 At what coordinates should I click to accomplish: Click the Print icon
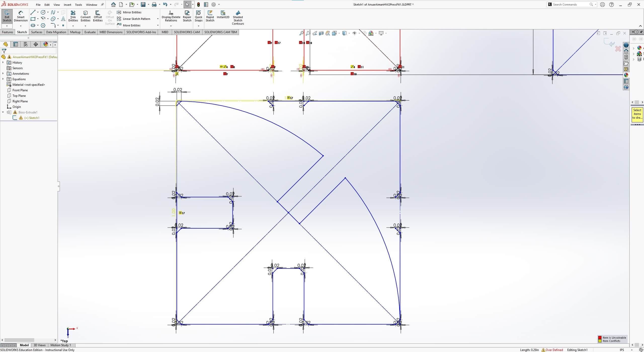click(154, 5)
